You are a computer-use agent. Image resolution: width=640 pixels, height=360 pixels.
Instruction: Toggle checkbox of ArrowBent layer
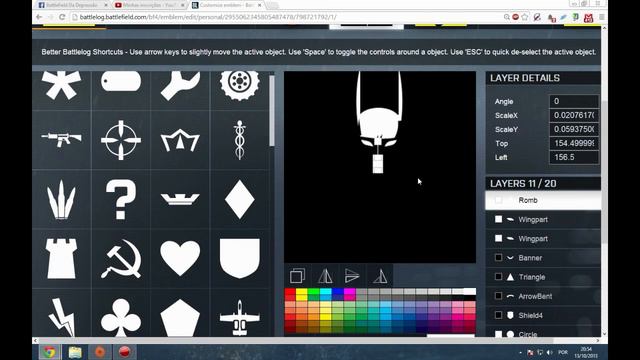pyautogui.click(x=498, y=296)
